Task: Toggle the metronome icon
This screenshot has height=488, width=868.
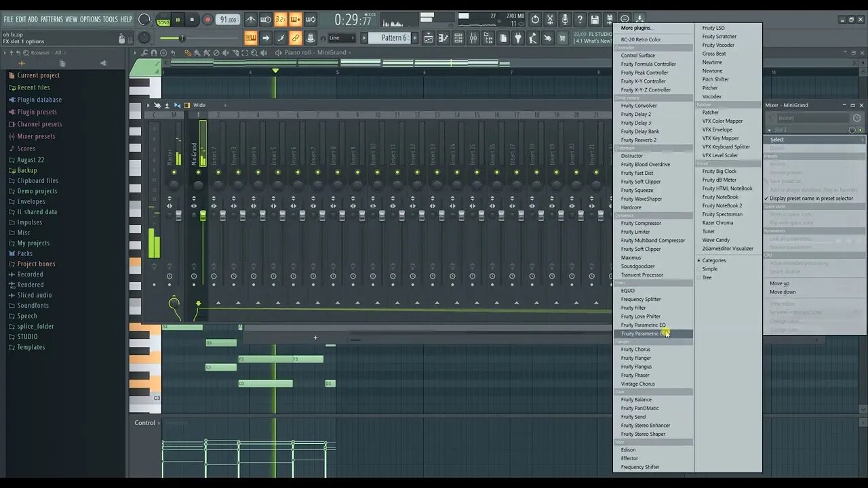Action: (250, 20)
